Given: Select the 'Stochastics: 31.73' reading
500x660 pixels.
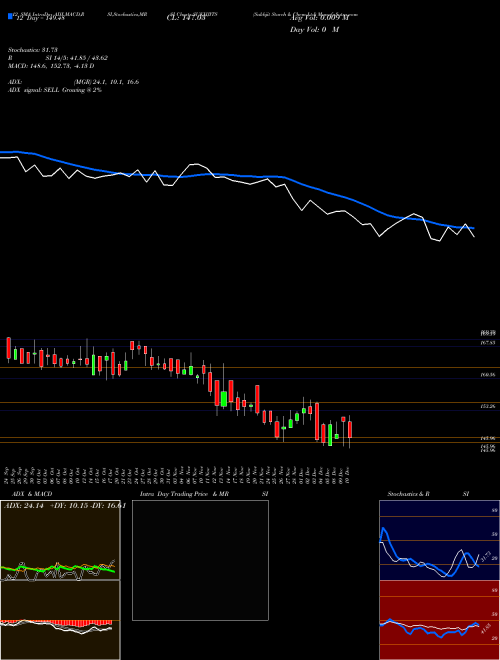Looking at the screenshot, I should 33,50.
